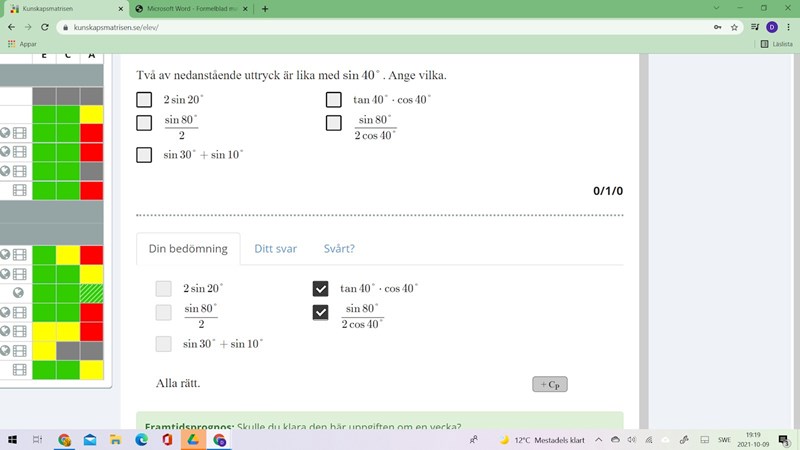
Task: Select the sin 30° + sin 10° checkbox in the question
Action: pyautogui.click(x=144, y=155)
